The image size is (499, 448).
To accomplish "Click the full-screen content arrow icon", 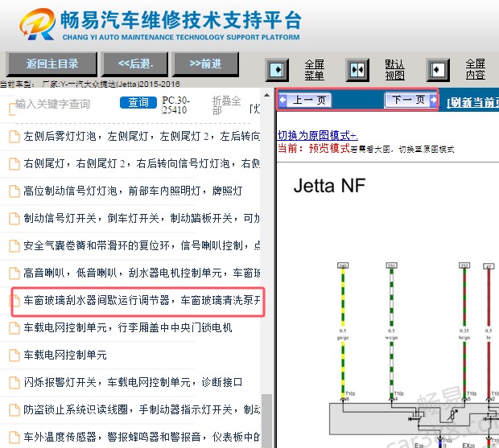I will pyautogui.click(x=438, y=70).
